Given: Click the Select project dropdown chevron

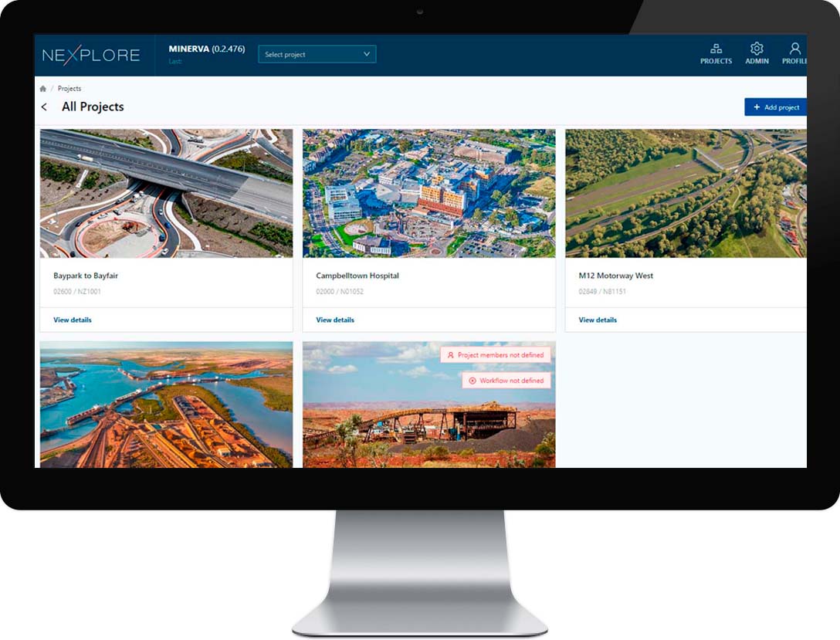Looking at the screenshot, I should click(367, 55).
